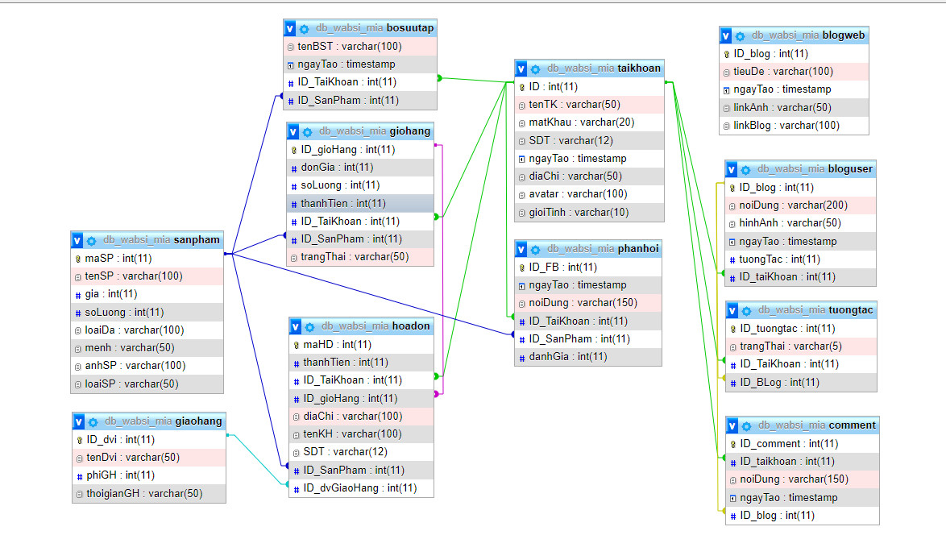The height and width of the screenshot is (560, 946).
Task: Collapse the bloguser table fields
Action: click(x=731, y=169)
